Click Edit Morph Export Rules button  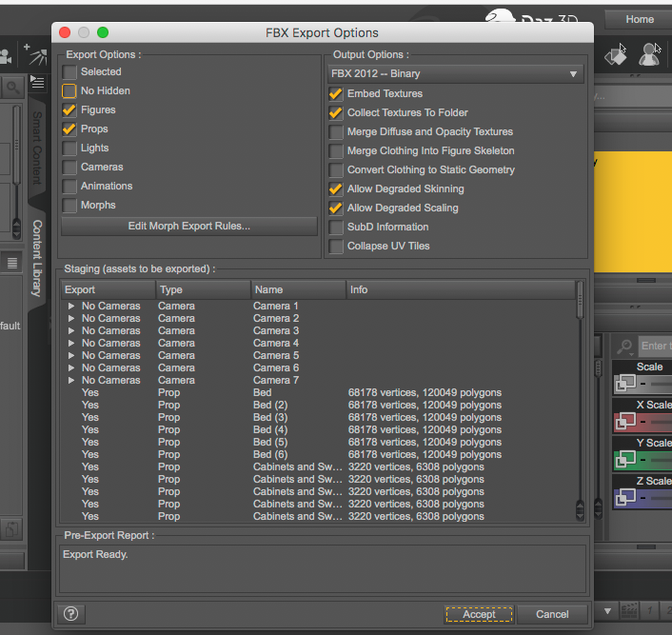point(188,227)
